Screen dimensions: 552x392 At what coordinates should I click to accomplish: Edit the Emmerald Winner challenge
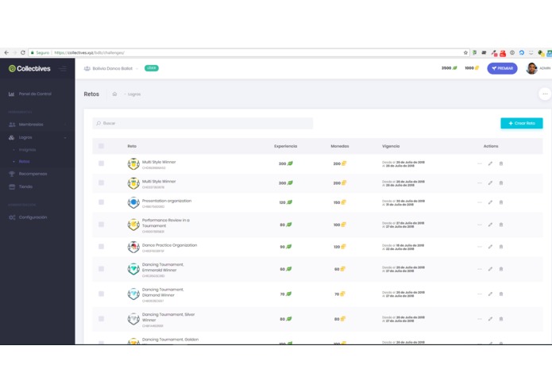click(x=490, y=269)
